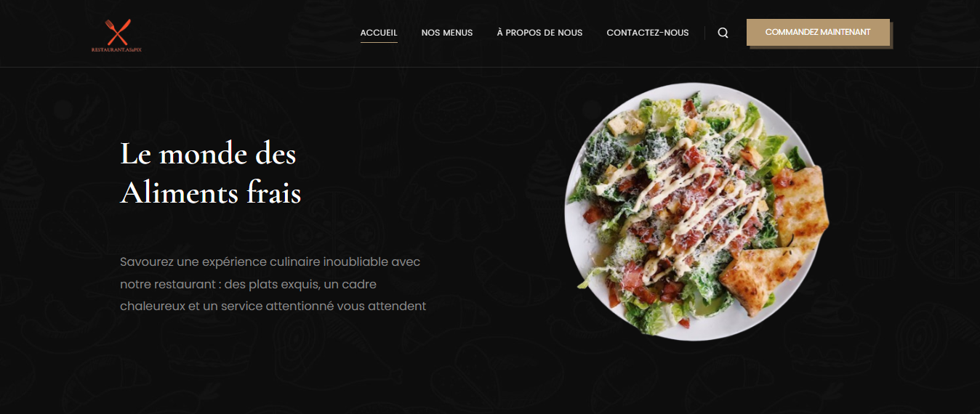The width and height of the screenshot is (980, 414).
Task: Click the 'Aliments frais' heading line
Action: pyautogui.click(x=210, y=193)
